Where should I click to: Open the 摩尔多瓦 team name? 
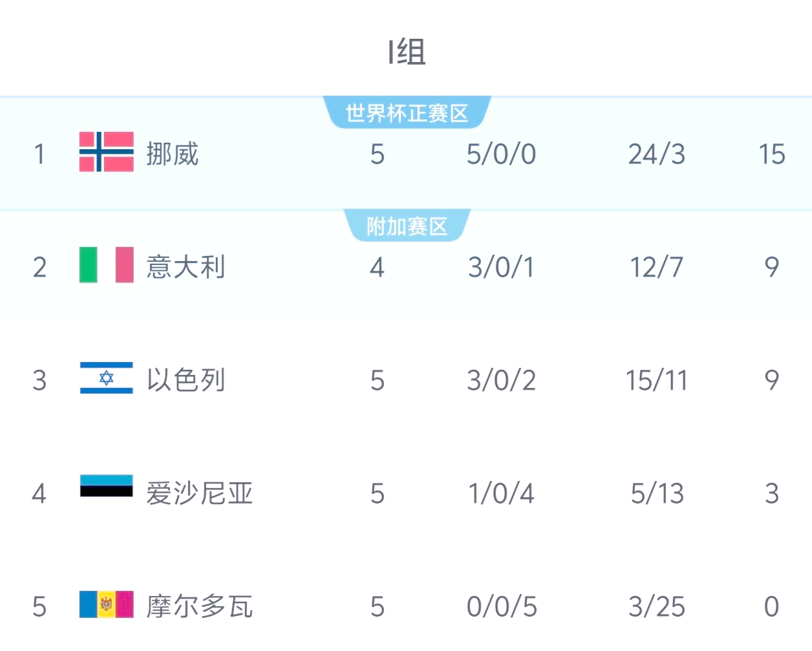pyautogui.click(x=199, y=606)
